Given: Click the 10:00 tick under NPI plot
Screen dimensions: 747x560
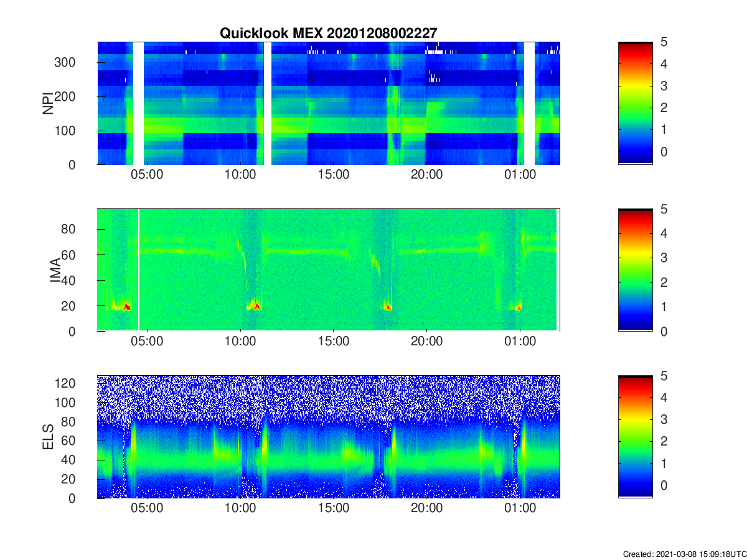Looking at the screenshot, I should click(241, 175).
